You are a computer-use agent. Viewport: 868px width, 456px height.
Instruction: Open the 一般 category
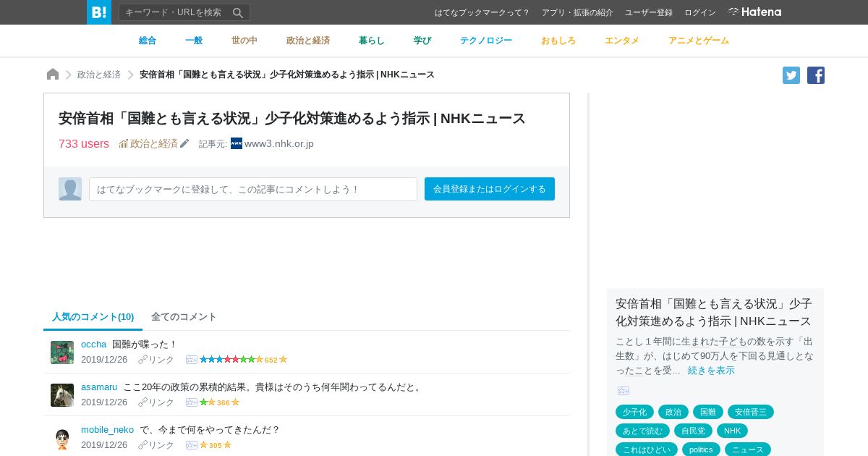click(194, 41)
